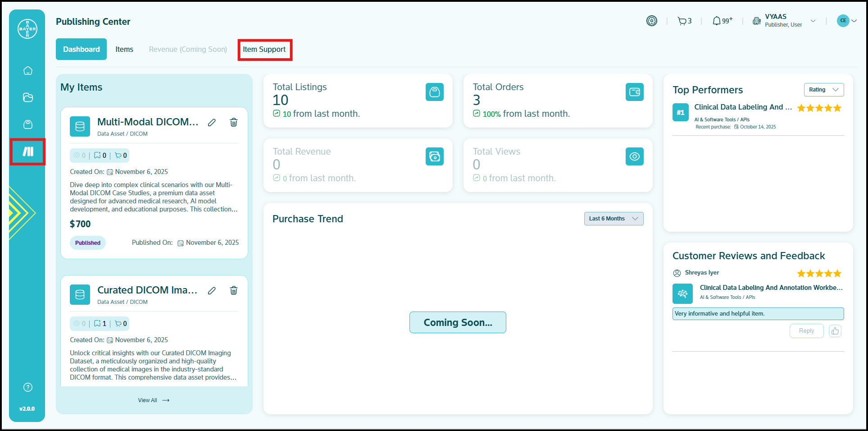This screenshot has width=868, height=431.
Task: Click the five-star rating of top performer
Action: click(x=819, y=108)
